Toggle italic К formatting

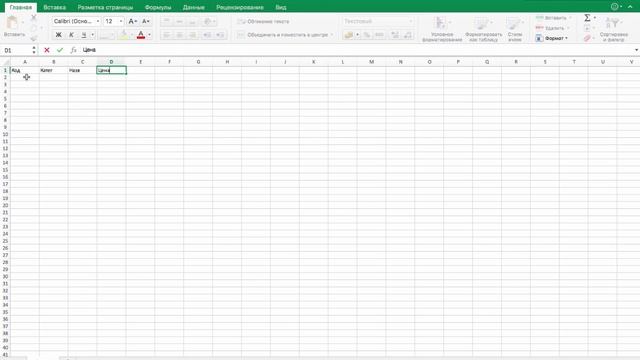[x=71, y=35]
